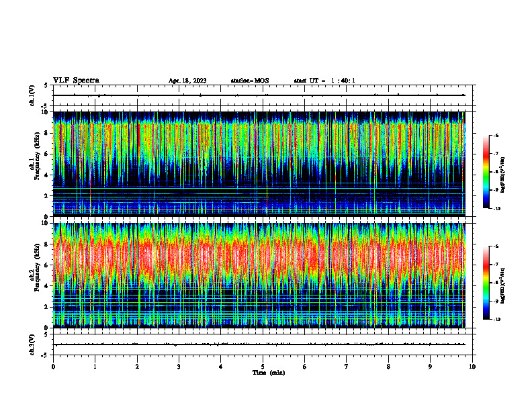Viewport: 532px width, 411px height.
Task: Click the time axis tick label "9"
Action: 430,366
